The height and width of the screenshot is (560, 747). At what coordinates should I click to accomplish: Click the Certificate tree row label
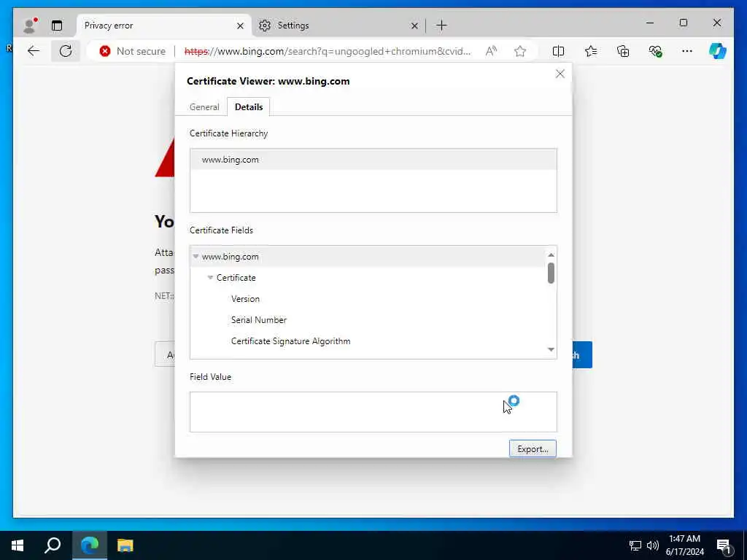tap(236, 278)
